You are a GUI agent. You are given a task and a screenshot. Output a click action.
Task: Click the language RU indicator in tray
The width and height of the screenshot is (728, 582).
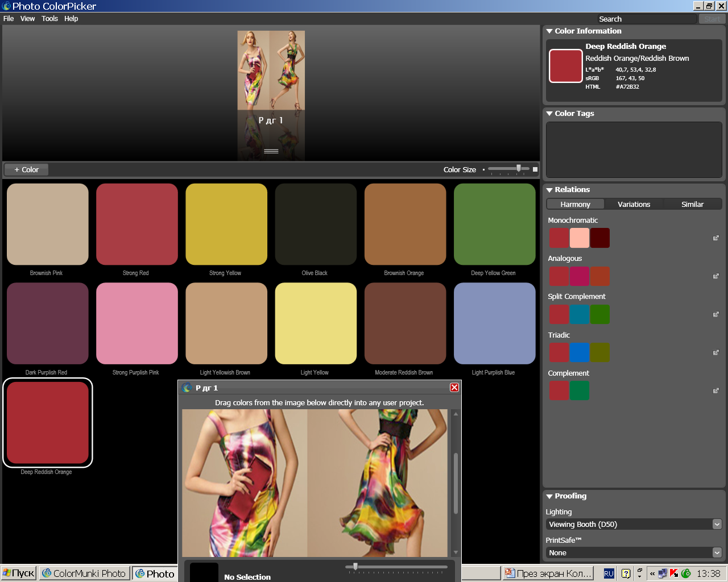(609, 573)
